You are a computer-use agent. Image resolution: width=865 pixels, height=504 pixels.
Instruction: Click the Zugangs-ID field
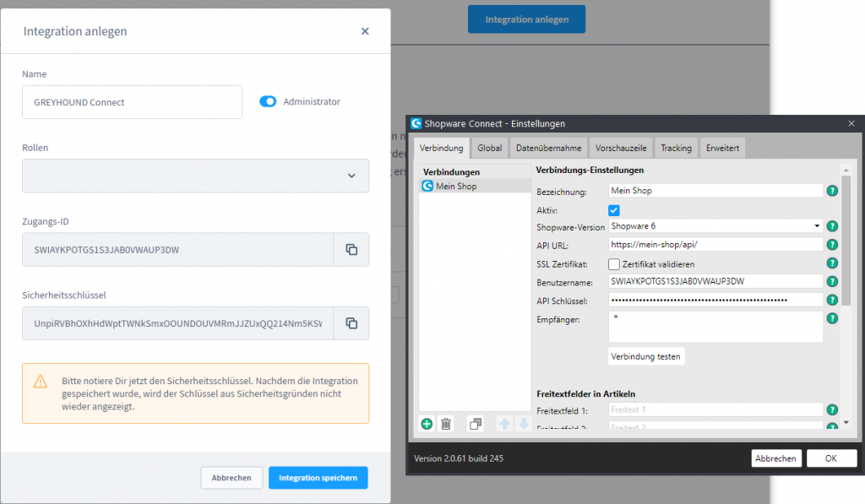[177, 250]
